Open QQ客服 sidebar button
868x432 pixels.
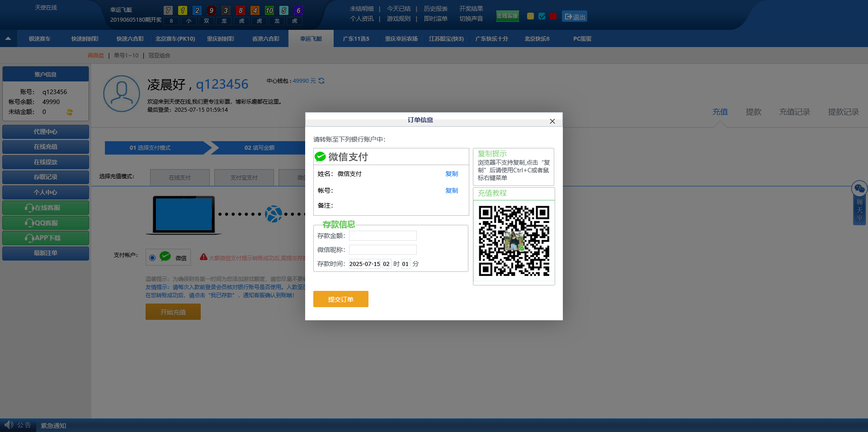pyautogui.click(x=46, y=223)
